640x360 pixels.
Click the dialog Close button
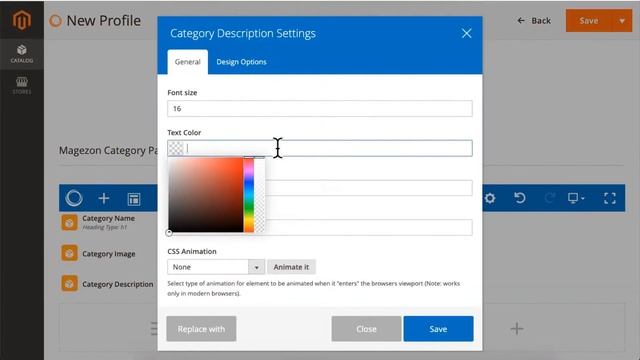coord(366,329)
